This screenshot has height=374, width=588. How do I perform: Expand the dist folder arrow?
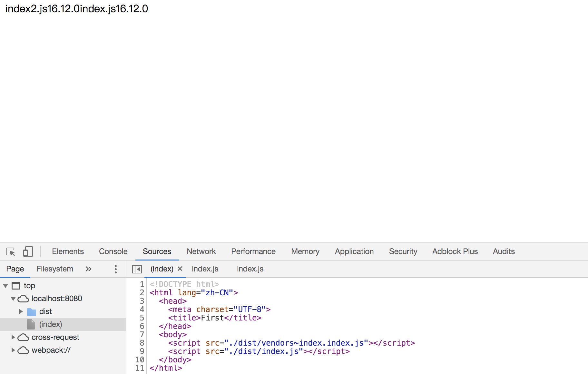point(21,311)
